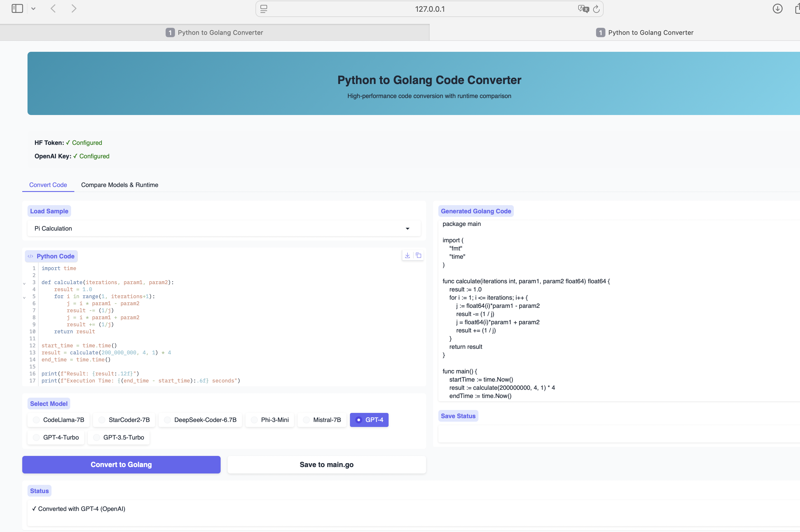Switch to the second browser tab
The image size is (800, 532).
[x=645, y=32]
